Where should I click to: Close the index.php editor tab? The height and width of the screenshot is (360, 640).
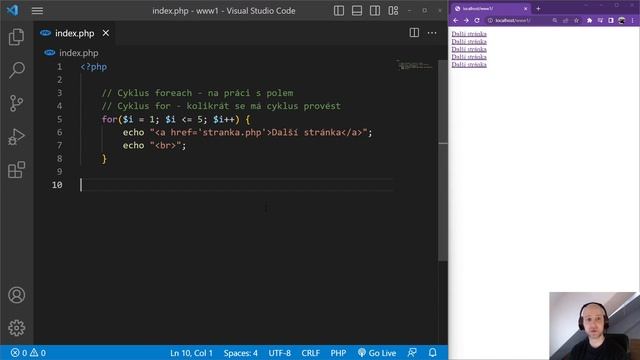tap(106, 33)
